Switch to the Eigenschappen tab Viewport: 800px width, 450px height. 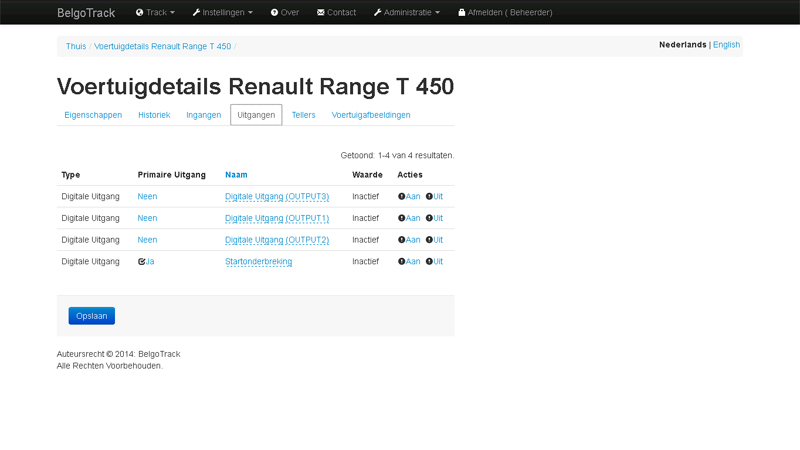(93, 115)
